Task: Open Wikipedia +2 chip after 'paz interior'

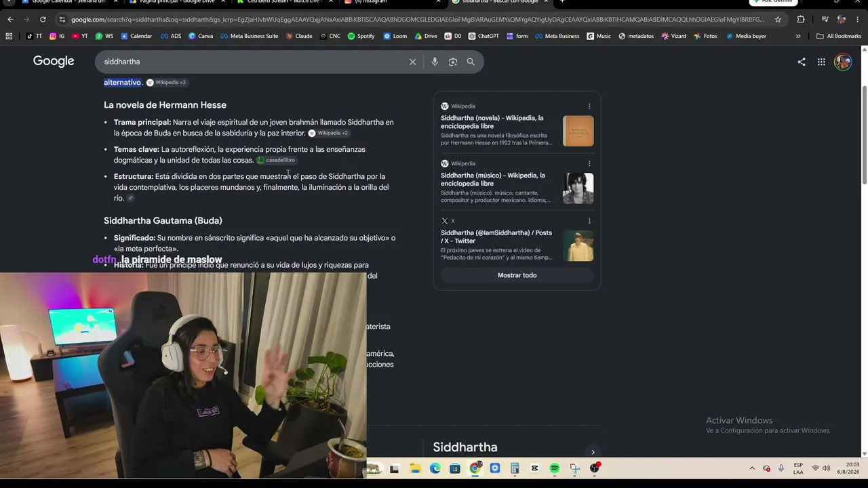Action: pos(329,134)
